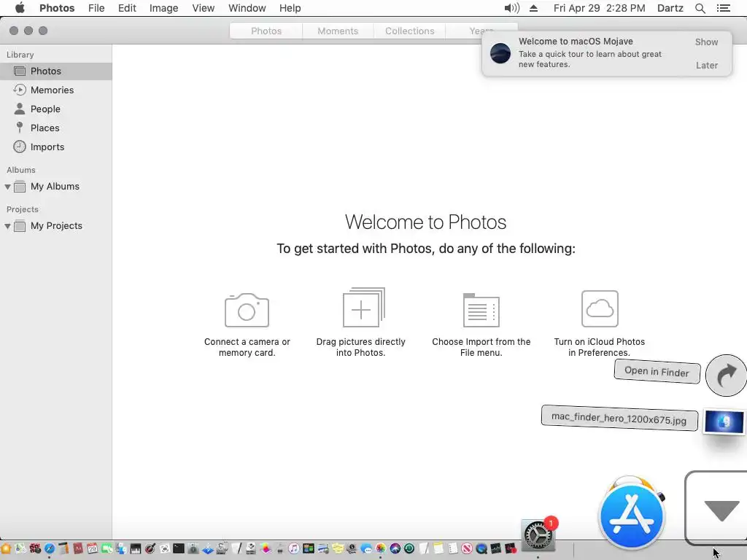Open Reminders in the Dock

click(452, 548)
